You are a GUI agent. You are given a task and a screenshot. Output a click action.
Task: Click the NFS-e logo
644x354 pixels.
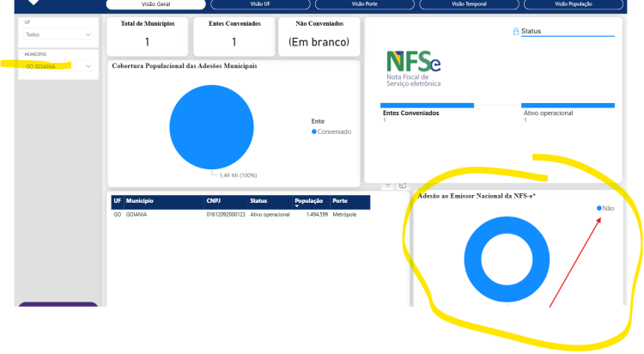413,68
